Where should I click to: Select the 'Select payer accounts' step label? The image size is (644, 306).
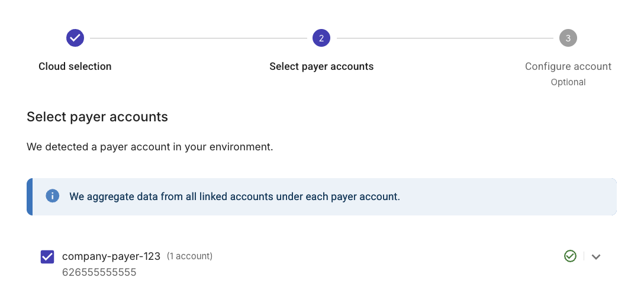click(x=321, y=66)
